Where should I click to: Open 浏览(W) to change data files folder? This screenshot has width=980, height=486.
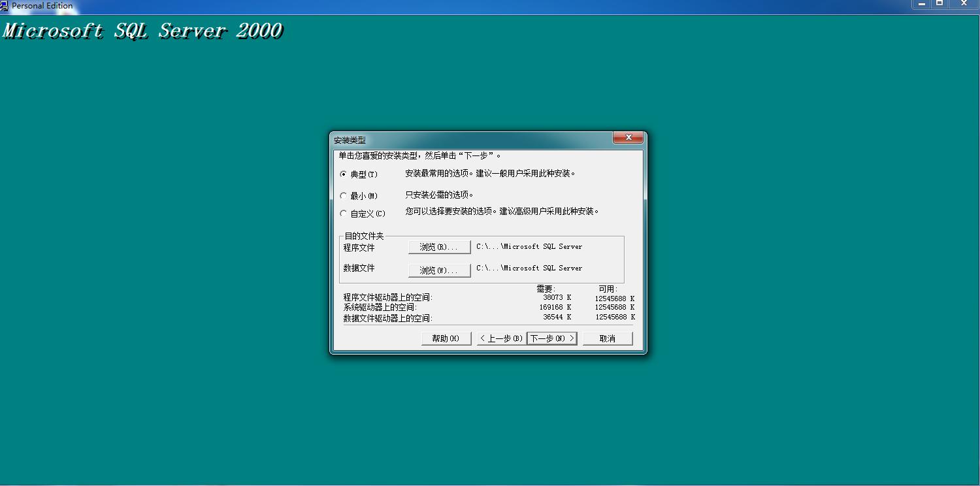[439, 269]
